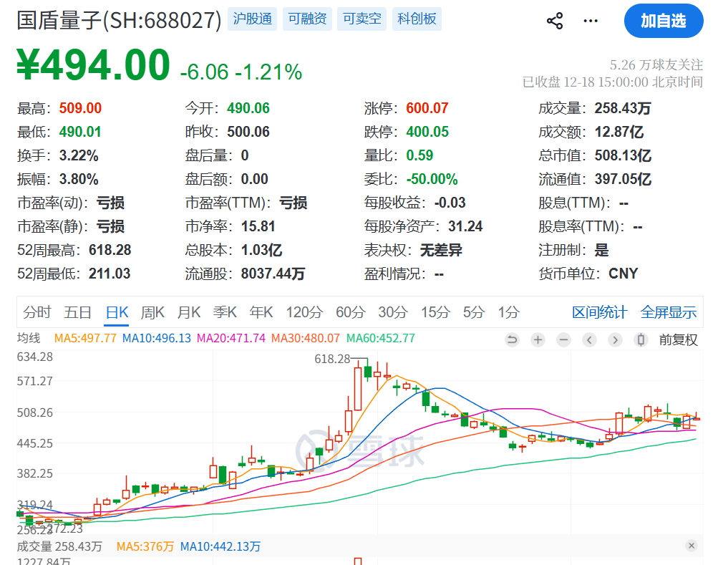Reset the chart with the undo icon
The width and height of the screenshot is (728, 565).
point(513,340)
